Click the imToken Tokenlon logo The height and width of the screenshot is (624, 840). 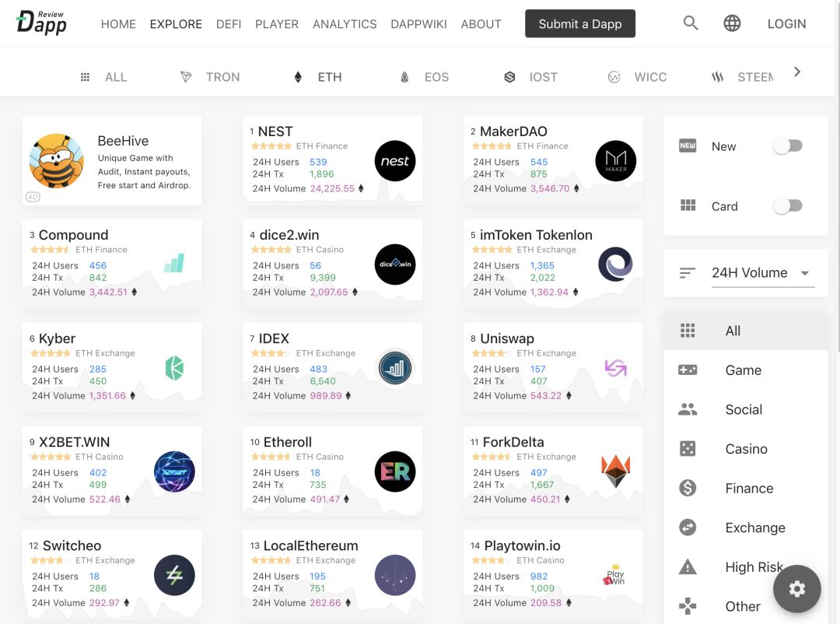(615, 265)
